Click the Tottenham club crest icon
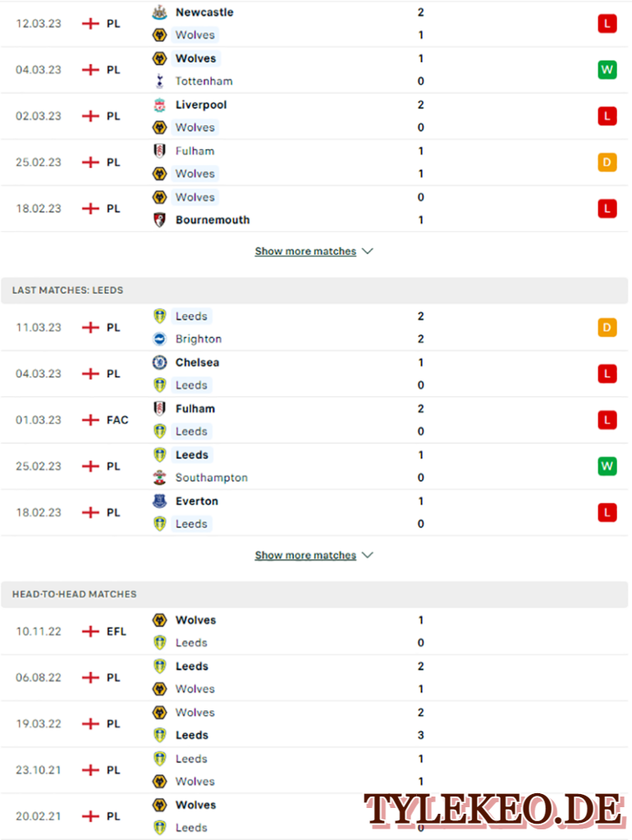Screen dimensions: 632x840 (160, 81)
